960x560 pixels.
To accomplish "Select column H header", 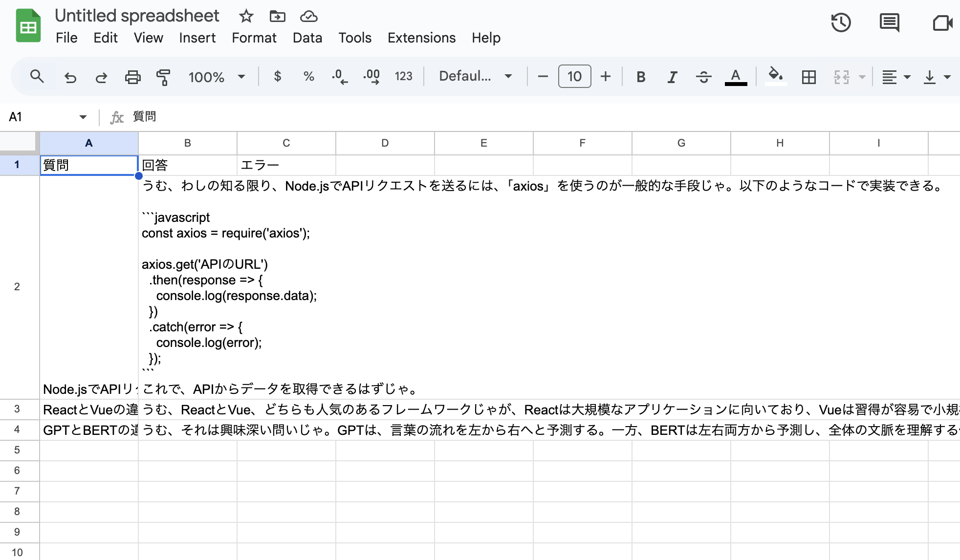I will pyautogui.click(x=780, y=143).
